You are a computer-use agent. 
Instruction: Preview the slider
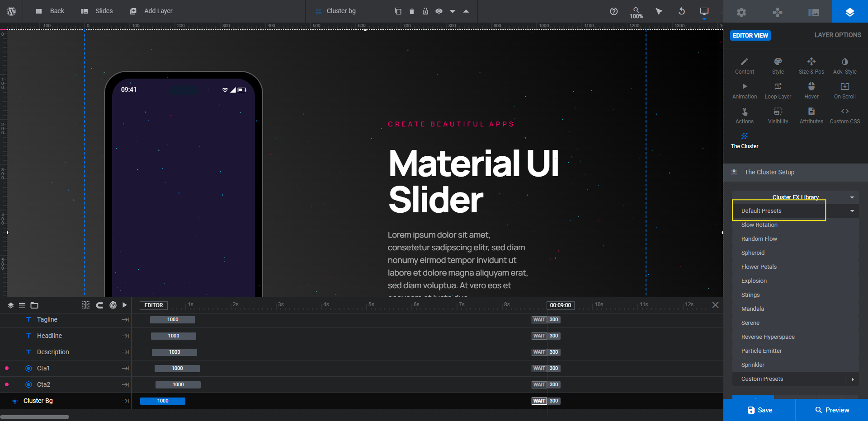(832, 410)
